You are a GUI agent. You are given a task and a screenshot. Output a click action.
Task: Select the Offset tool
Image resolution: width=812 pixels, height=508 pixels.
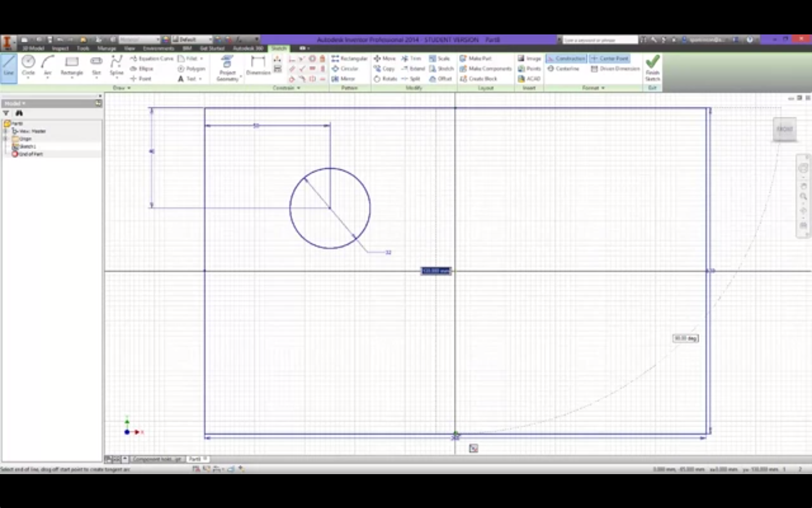tap(440, 78)
